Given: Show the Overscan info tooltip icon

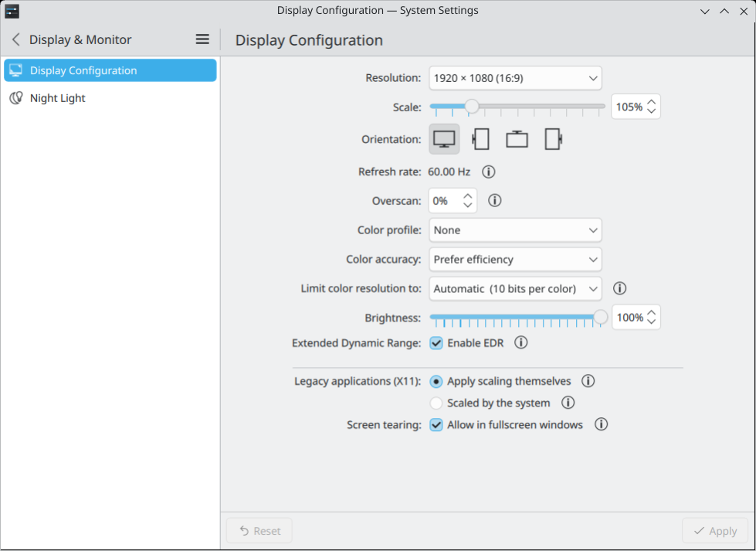Looking at the screenshot, I should (x=495, y=201).
